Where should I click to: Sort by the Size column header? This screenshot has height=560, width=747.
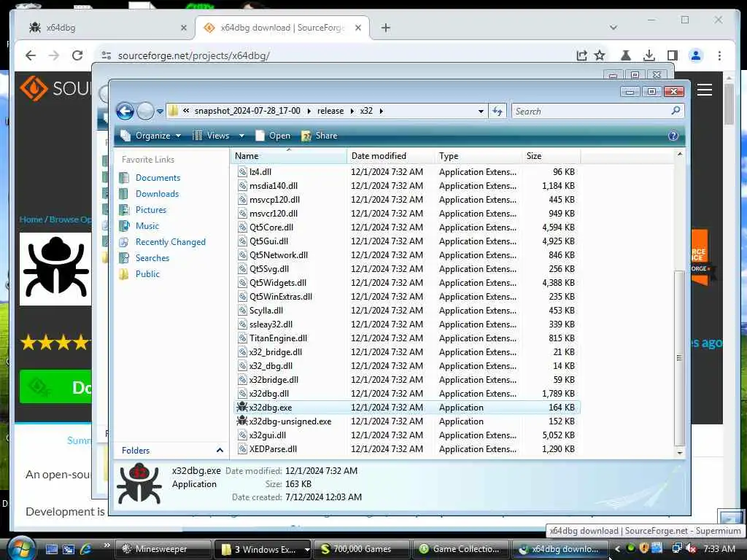point(551,156)
